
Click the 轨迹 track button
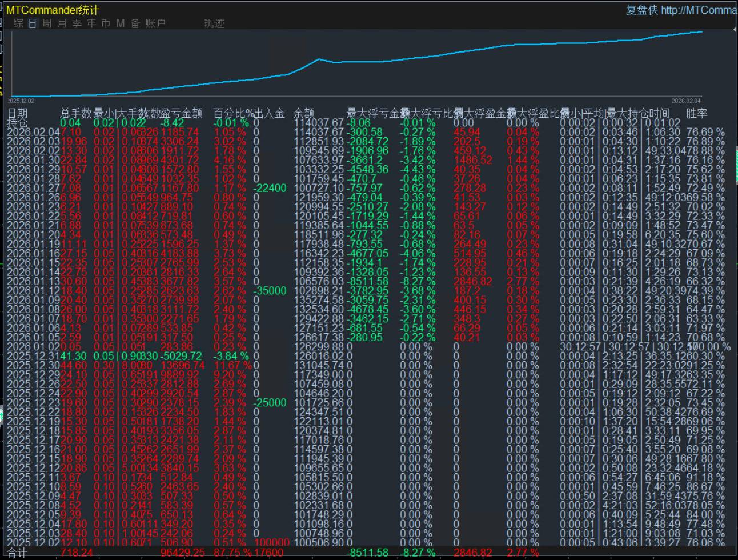click(x=214, y=23)
